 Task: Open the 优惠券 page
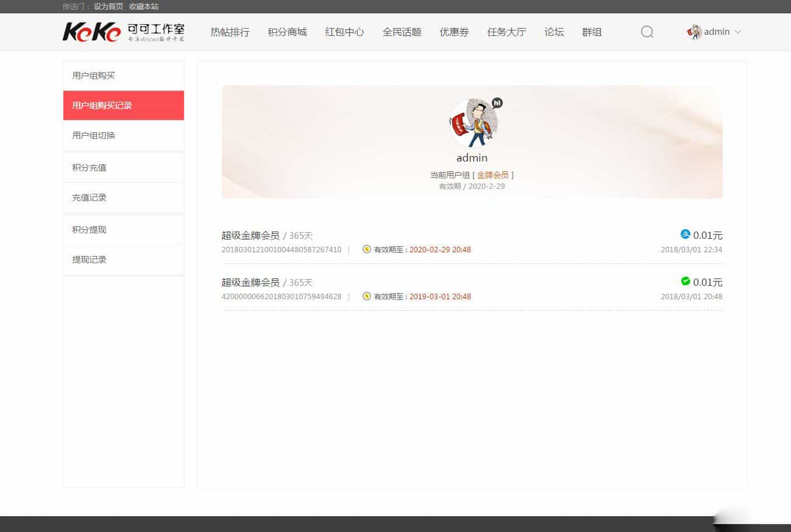tap(454, 32)
